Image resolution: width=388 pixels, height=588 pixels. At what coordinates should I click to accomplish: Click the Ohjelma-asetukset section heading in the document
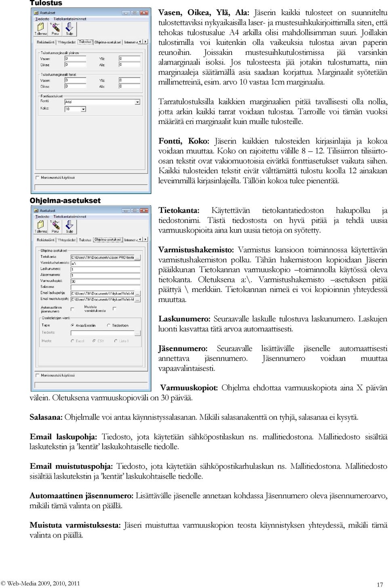point(65,200)
